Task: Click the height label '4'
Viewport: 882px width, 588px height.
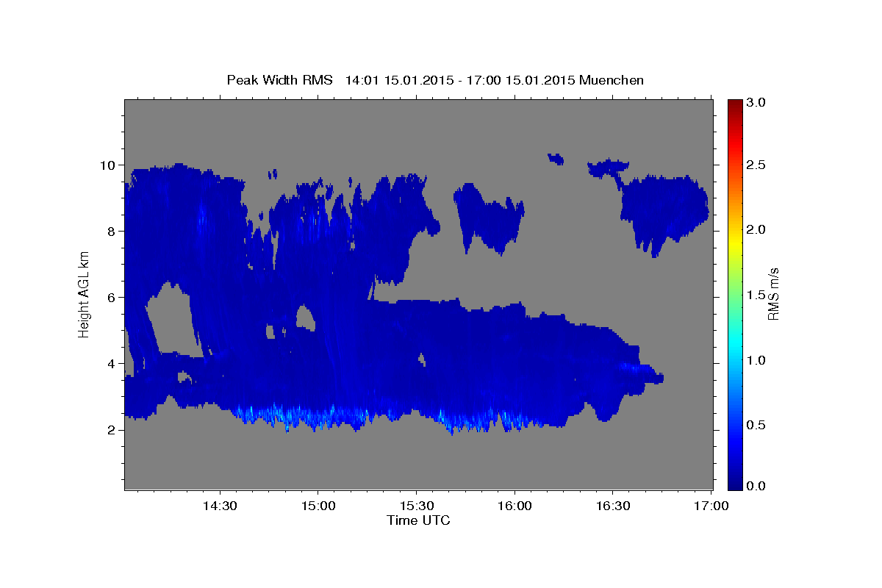Action: click(112, 363)
